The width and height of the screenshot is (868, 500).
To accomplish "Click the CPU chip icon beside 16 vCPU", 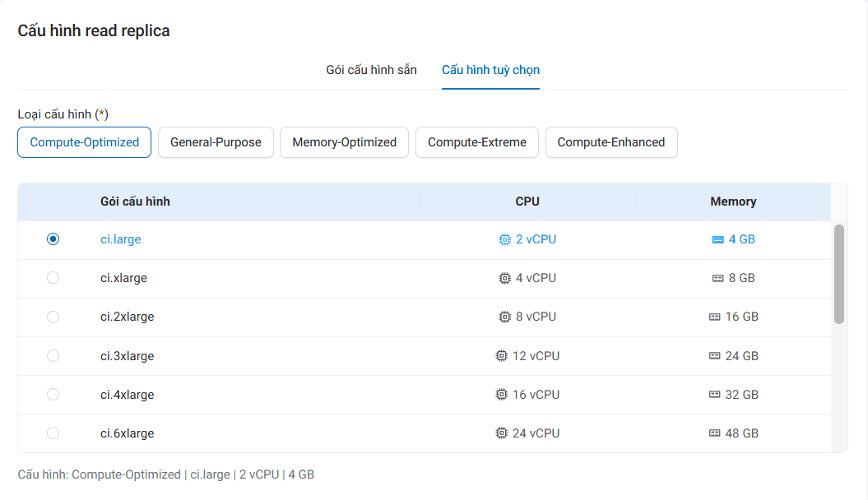I will point(501,395).
